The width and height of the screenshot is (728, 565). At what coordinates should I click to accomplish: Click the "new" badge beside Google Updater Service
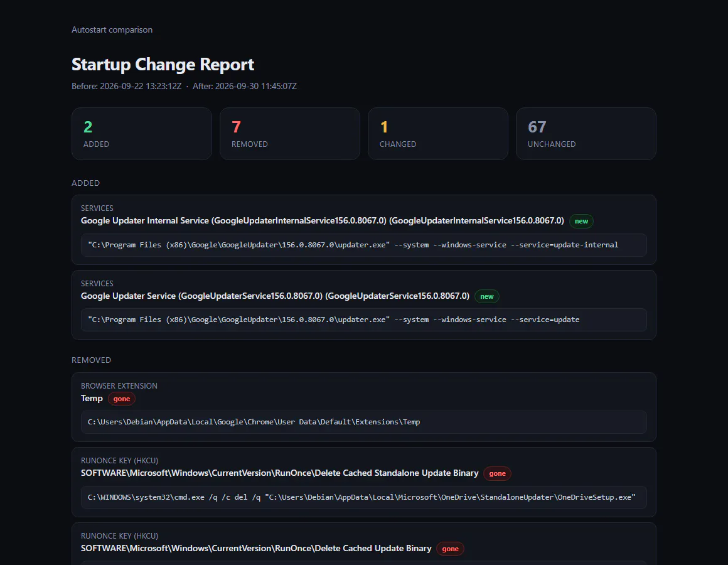tap(486, 296)
